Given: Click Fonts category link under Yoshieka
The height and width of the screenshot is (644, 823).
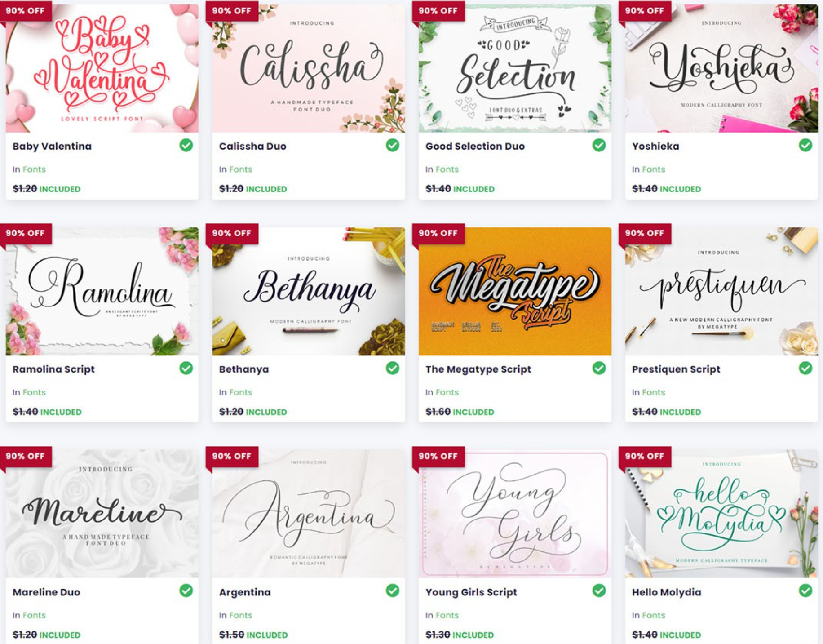Looking at the screenshot, I should click(654, 169).
